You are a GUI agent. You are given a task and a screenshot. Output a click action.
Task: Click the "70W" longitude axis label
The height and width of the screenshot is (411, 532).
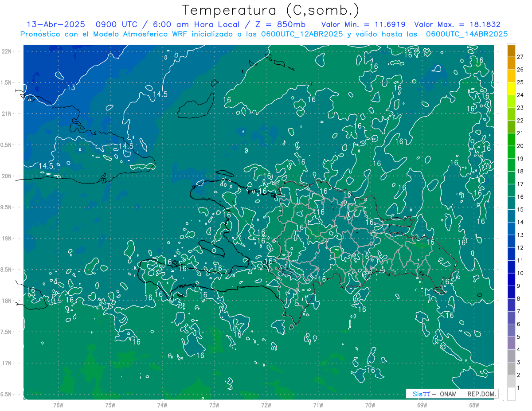tap(370, 405)
